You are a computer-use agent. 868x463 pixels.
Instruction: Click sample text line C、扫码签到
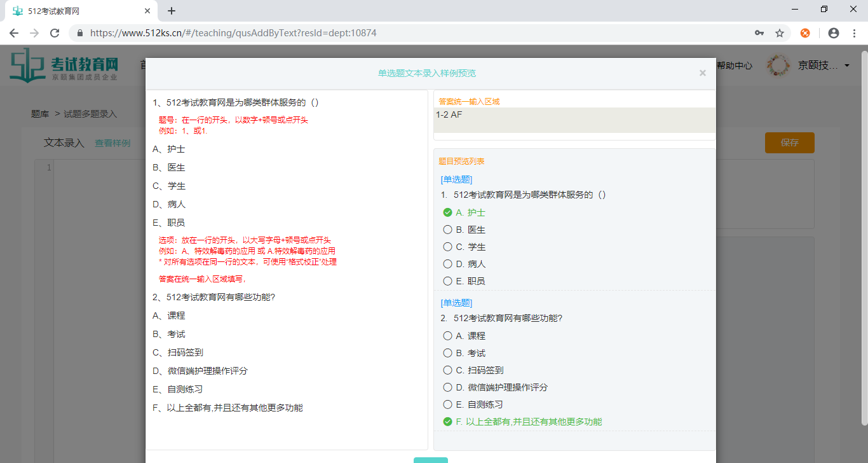pyautogui.click(x=178, y=352)
